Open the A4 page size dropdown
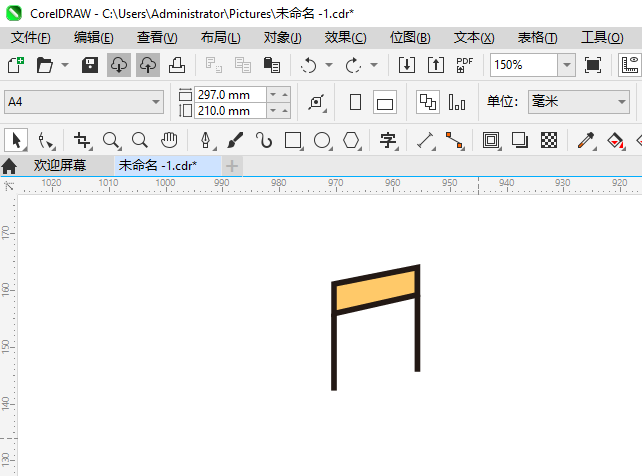Screen dimensions: 642x476 tap(84, 102)
